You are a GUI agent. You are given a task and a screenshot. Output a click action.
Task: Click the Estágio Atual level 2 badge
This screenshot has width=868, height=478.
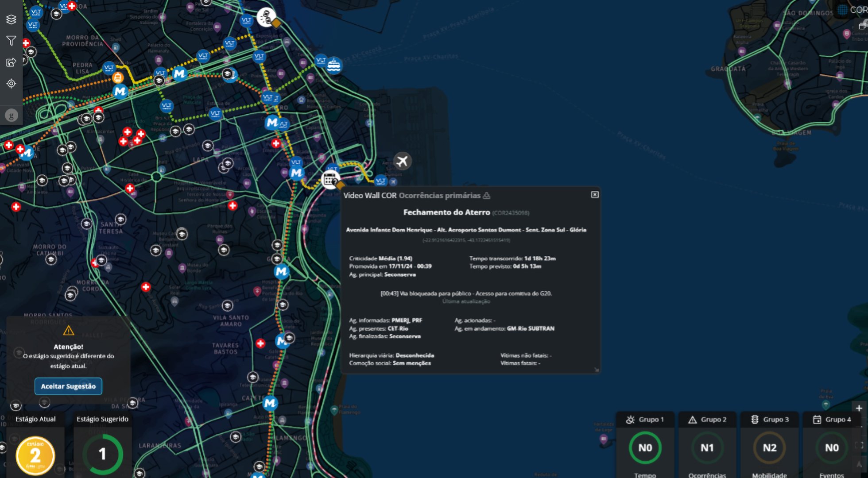pos(35,455)
